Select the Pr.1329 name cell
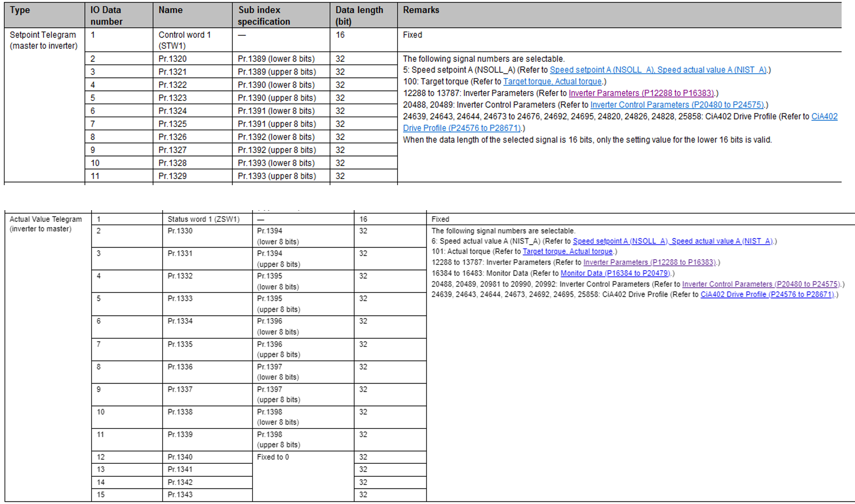The width and height of the screenshot is (855, 504). point(192,176)
